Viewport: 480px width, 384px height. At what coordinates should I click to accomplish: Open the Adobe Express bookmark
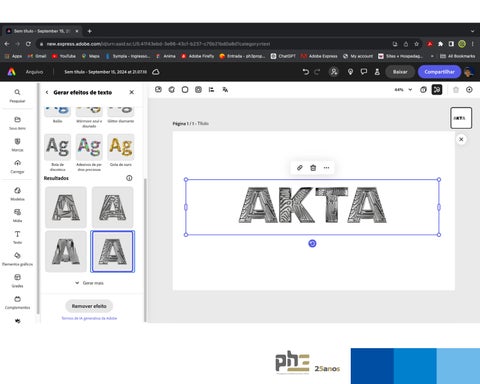coord(319,56)
